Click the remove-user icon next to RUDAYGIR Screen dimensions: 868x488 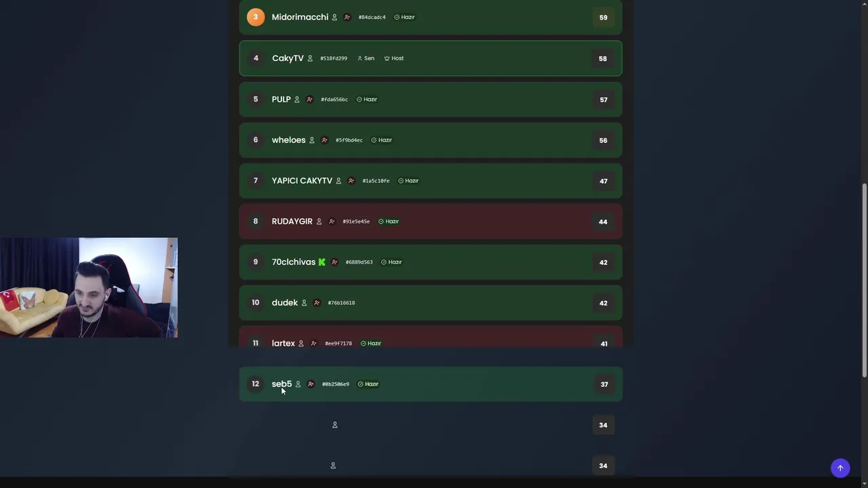click(332, 221)
